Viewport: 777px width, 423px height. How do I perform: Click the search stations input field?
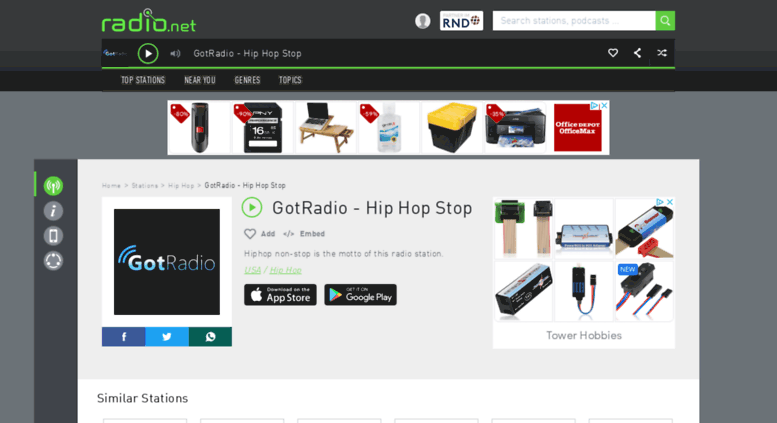pyautogui.click(x=574, y=21)
